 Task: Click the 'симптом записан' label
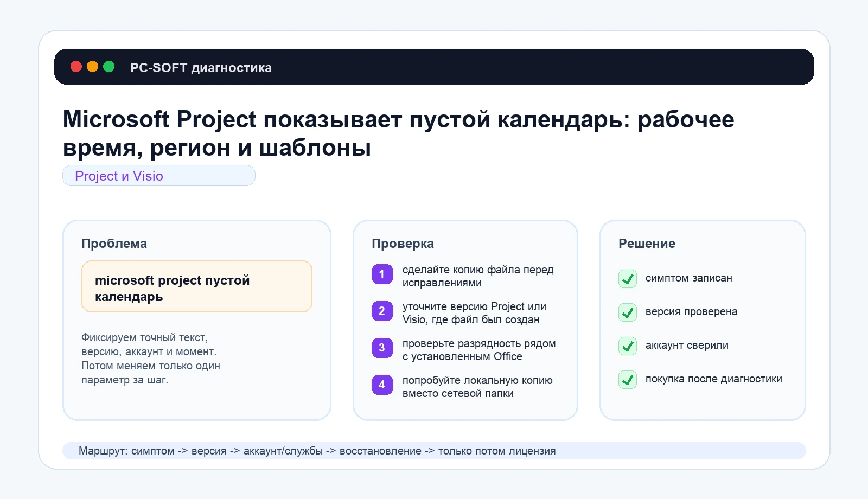coord(689,278)
